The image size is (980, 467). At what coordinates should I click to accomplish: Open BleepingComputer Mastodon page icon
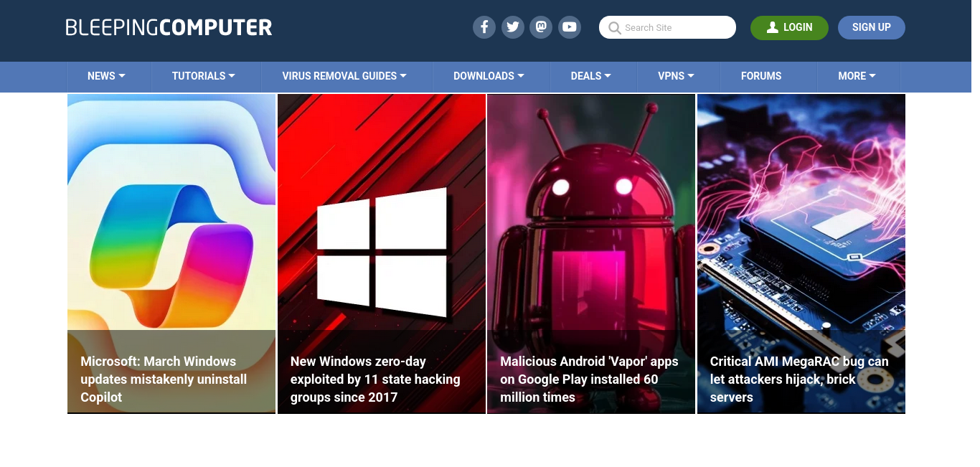541,27
